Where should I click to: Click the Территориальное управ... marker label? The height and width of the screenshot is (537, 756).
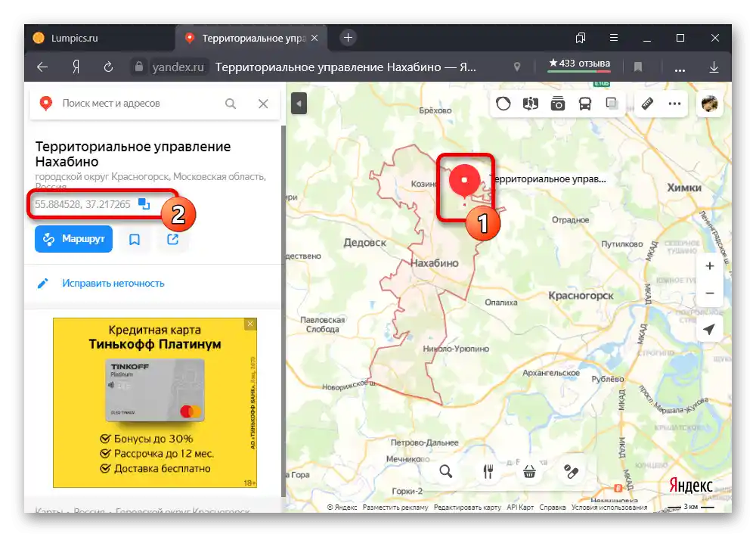[x=548, y=179]
